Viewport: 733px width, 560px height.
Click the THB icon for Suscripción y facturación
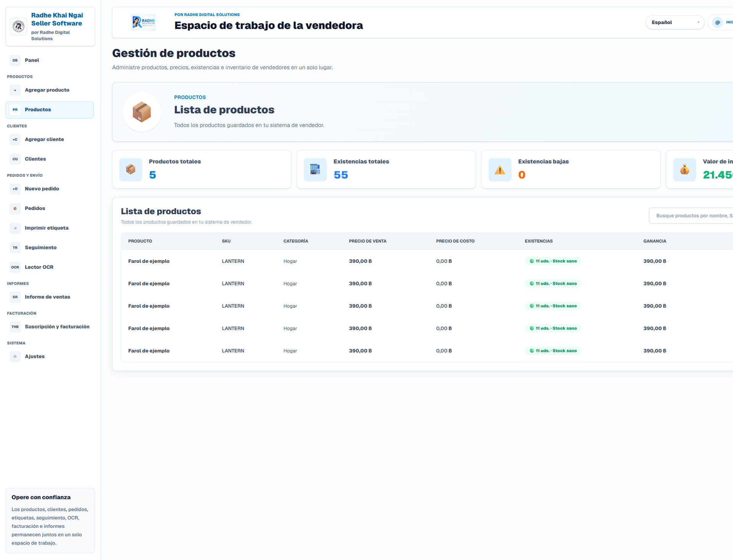pos(15,327)
